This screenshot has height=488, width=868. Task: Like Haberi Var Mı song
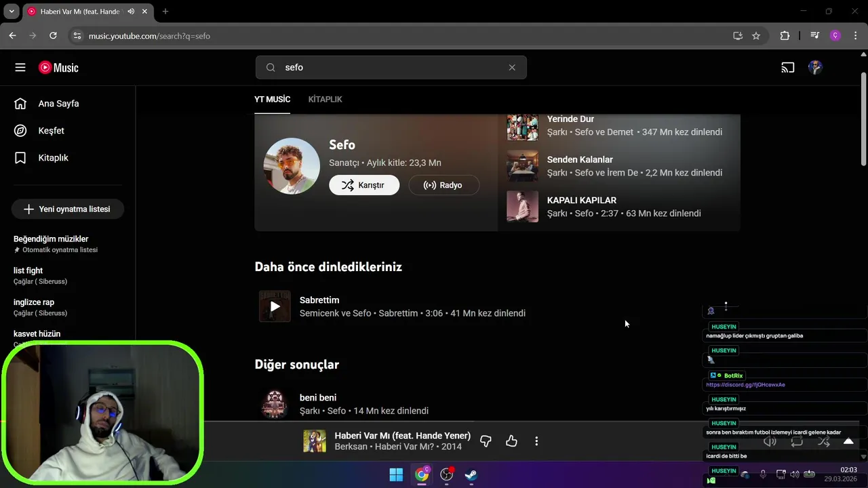point(511,441)
